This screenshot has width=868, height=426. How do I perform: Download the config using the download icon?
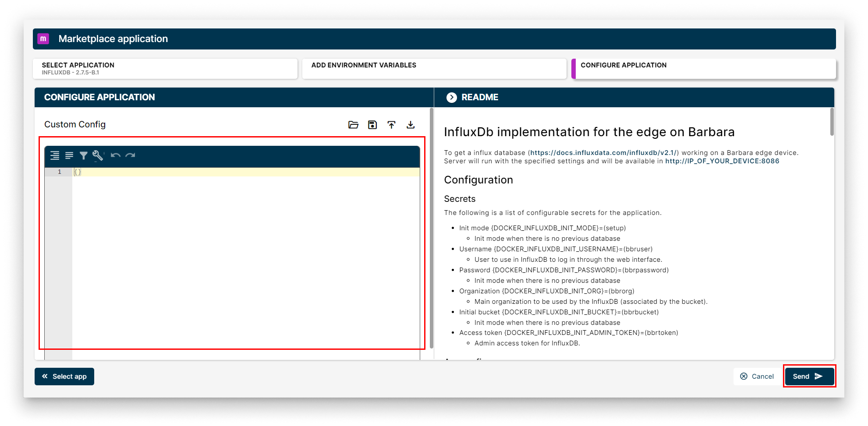tap(411, 125)
